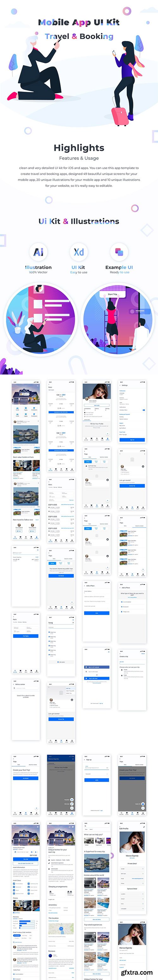Tap Profile tab icon on CAI-ORY flights screen
The height and width of the screenshot is (980, 158).
[x=72, y=470]
